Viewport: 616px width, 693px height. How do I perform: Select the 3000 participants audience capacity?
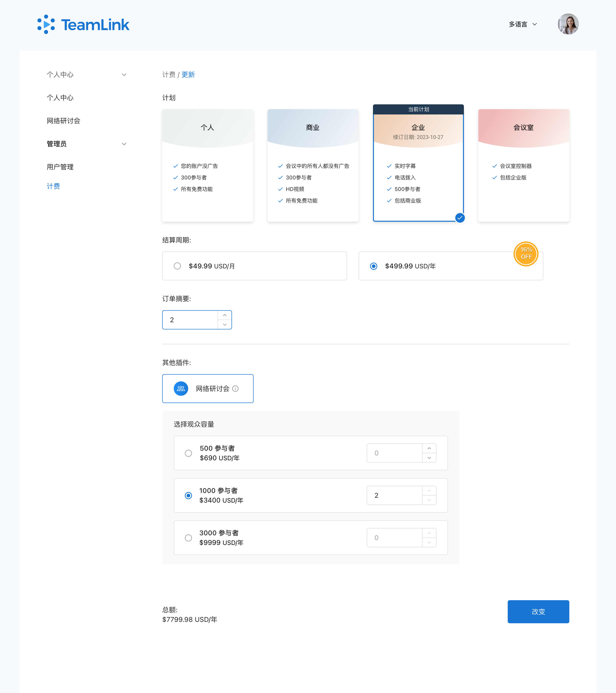[188, 538]
